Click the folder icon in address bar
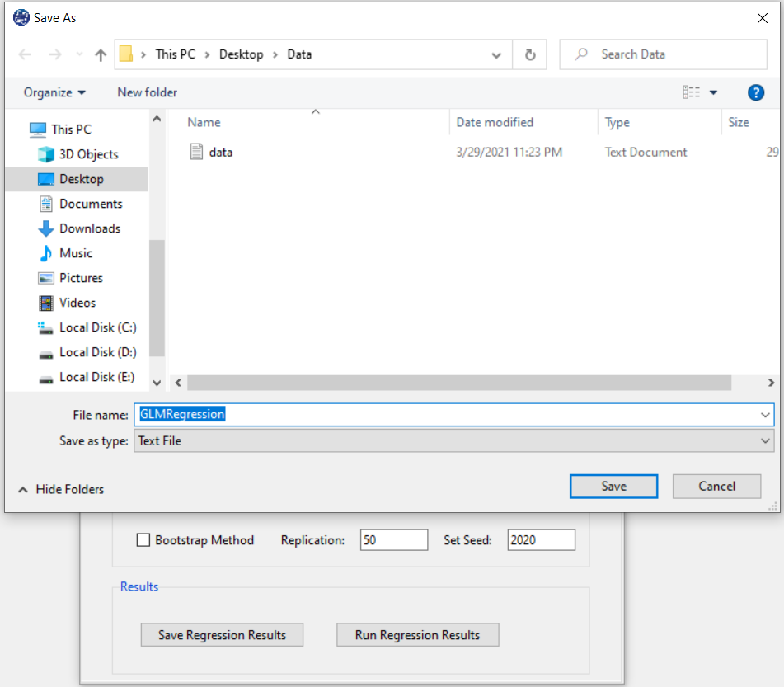The height and width of the screenshot is (687, 784). click(x=126, y=54)
